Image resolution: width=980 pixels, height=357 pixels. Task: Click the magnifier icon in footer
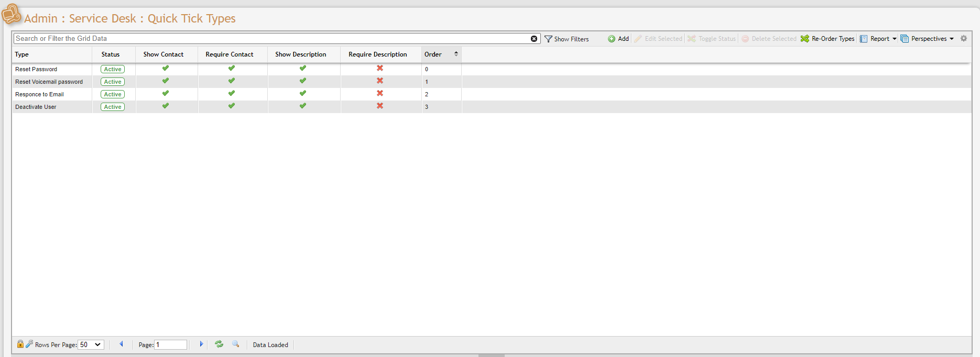pos(236,344)
